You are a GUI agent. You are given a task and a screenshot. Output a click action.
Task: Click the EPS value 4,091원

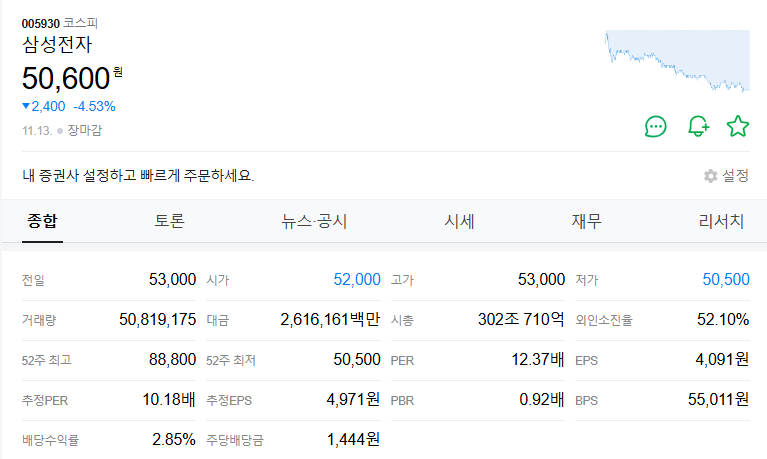click(722, 360)
